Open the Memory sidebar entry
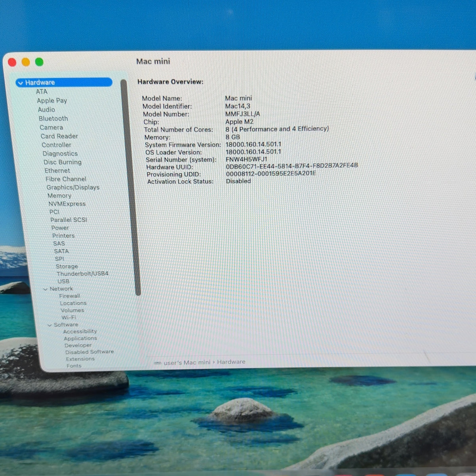This screenshot has height=476, width=476. pyautogui.click(x=59, y=196)
